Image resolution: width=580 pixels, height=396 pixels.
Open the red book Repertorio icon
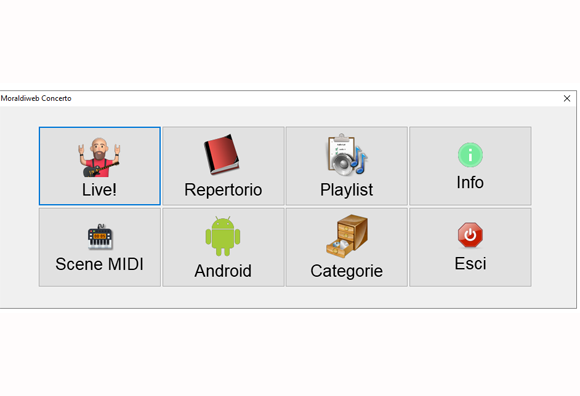pyautogui.click(x=222, y=154)
